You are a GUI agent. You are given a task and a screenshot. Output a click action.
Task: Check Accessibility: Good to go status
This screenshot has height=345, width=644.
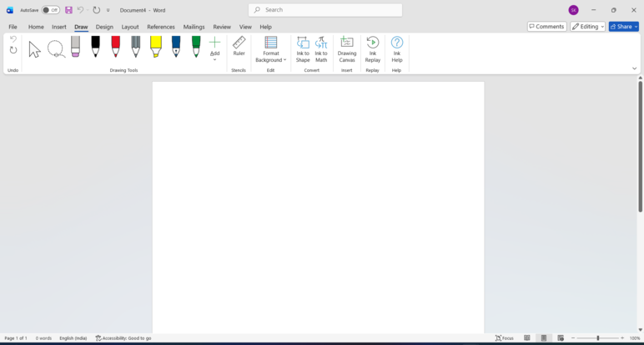pos(123,338)
